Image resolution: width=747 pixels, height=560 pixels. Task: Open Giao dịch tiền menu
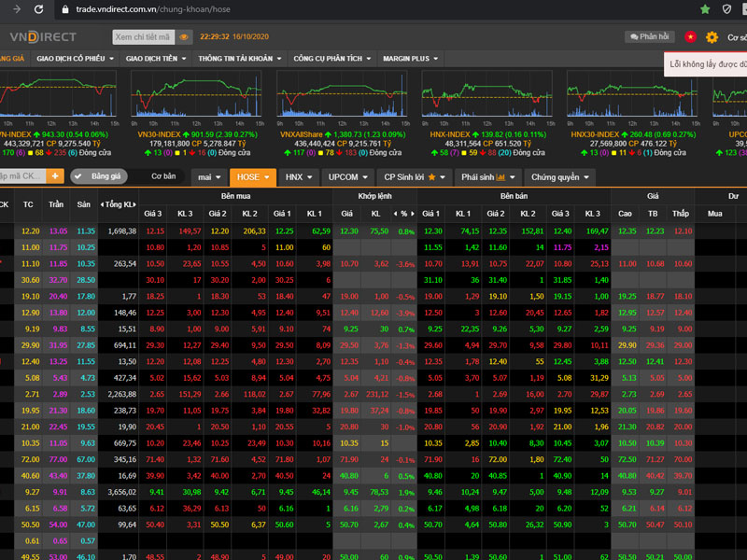pyautogui.click(x=156, y=59)
